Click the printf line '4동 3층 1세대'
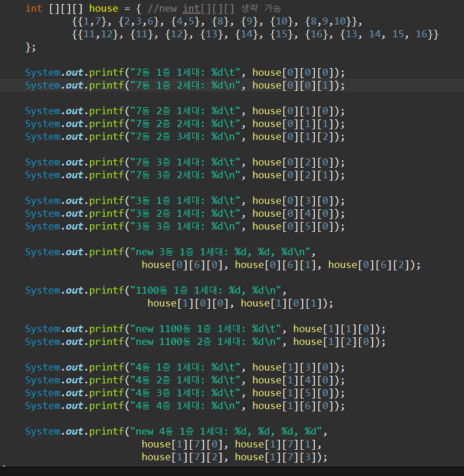The width and height of the screenshot is (464, 476). (x=185, y=393)
